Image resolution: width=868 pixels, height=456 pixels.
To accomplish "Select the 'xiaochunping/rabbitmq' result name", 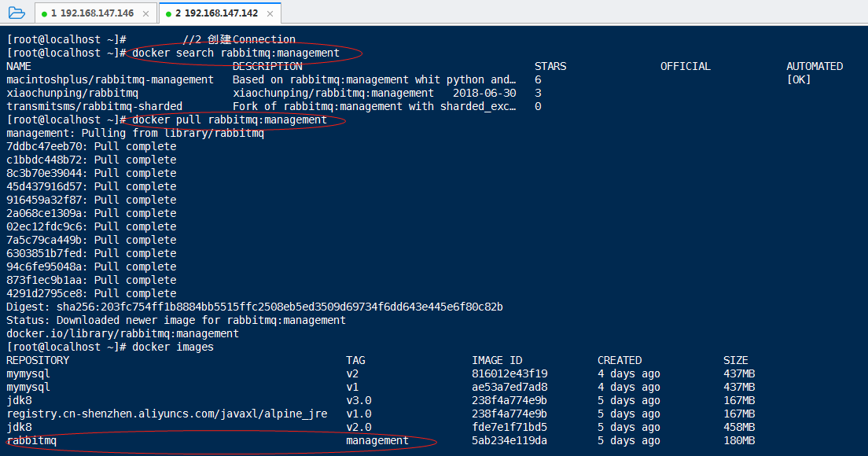I will click(72, 93).
